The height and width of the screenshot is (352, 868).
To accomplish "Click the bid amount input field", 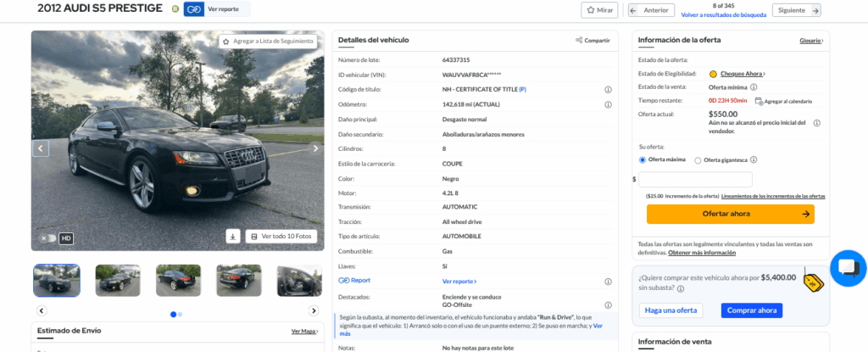I will (x=695, y=180).
